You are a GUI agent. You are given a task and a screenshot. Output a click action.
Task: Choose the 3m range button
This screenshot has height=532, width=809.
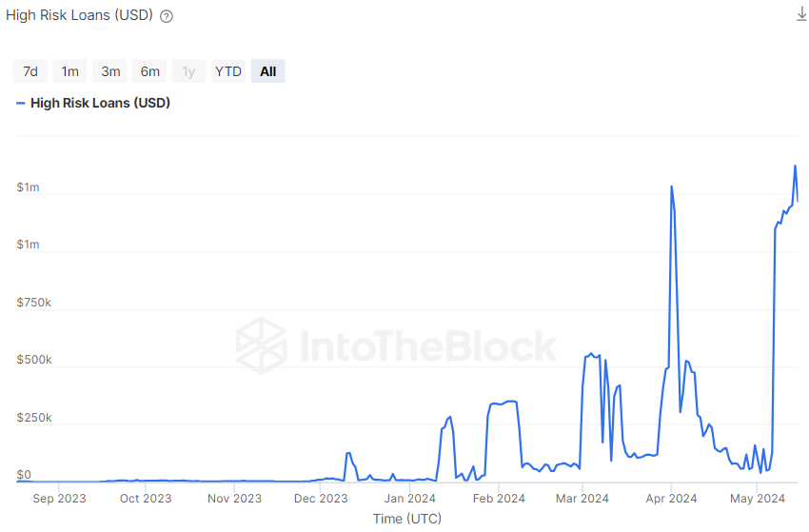(110, 71)
